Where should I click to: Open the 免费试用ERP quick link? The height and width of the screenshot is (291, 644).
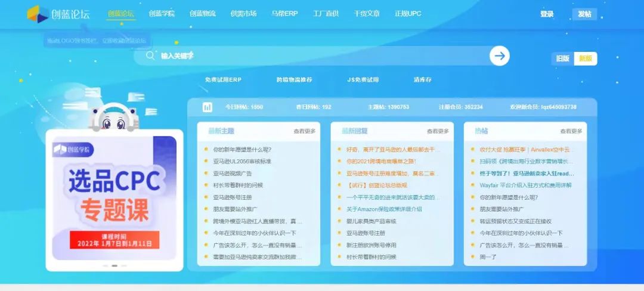(223, 80)
